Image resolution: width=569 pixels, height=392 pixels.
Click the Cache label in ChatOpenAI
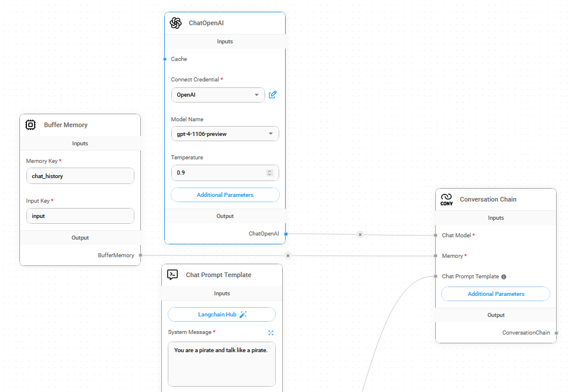[x=179, y=59]
